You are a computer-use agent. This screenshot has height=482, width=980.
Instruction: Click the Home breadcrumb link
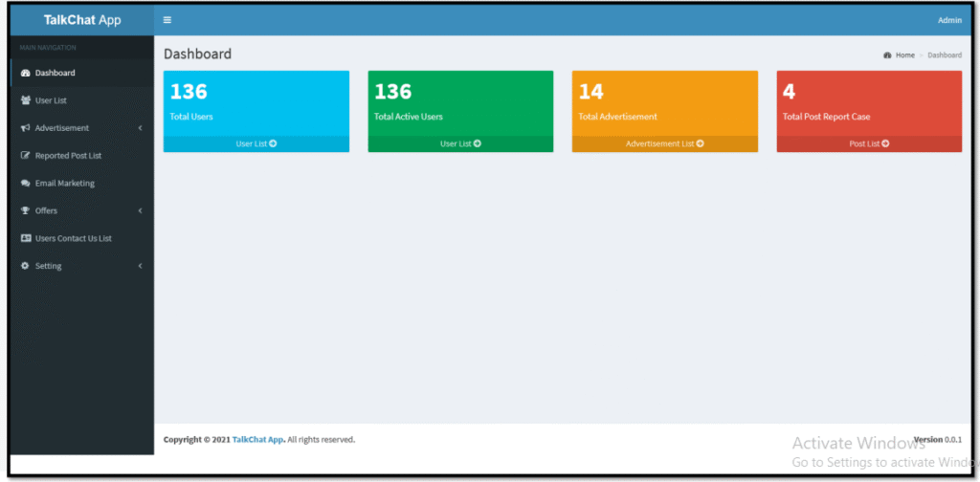pos(903,55)
